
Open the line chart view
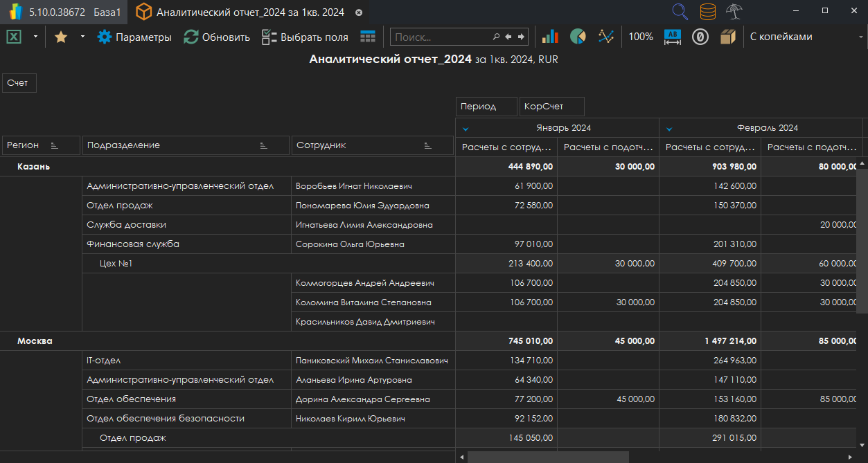coord(606,37)
